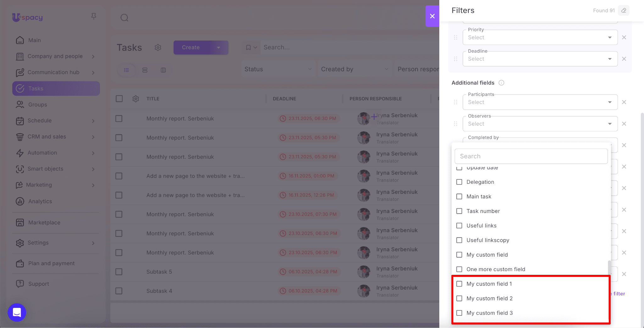
Task: Open the Tasks settings gear icon
Action: [158, 47]
